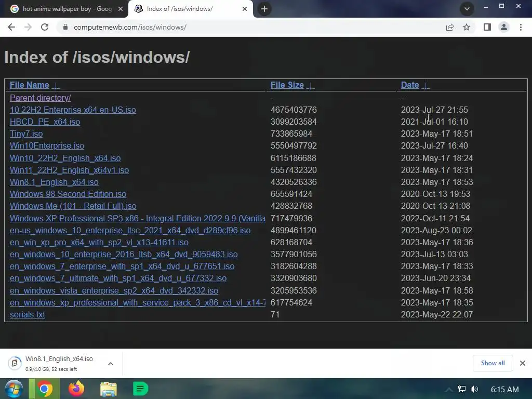This screenshot has width=532, height=399.
Task: Click en_windows_xp_professional_with_service_pack_3 link
Action: coord(137,302)
